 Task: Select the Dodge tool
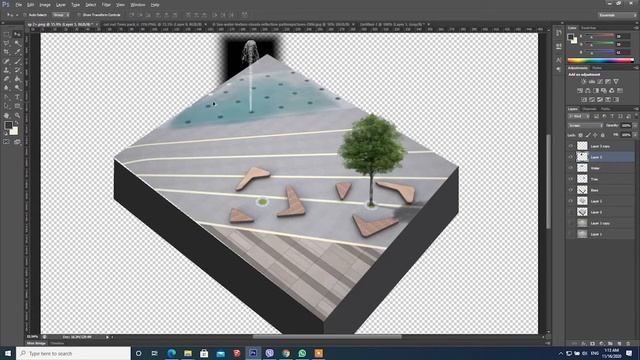click(17, 88)
